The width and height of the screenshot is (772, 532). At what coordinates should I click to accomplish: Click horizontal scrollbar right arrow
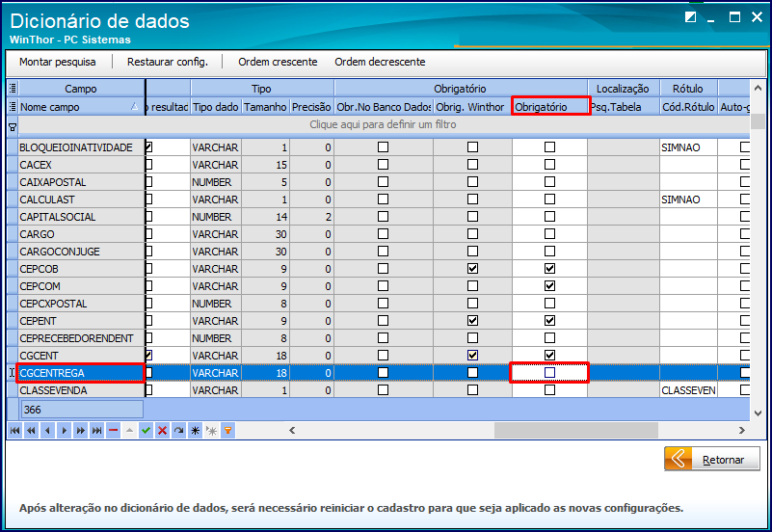click(742, 430)
